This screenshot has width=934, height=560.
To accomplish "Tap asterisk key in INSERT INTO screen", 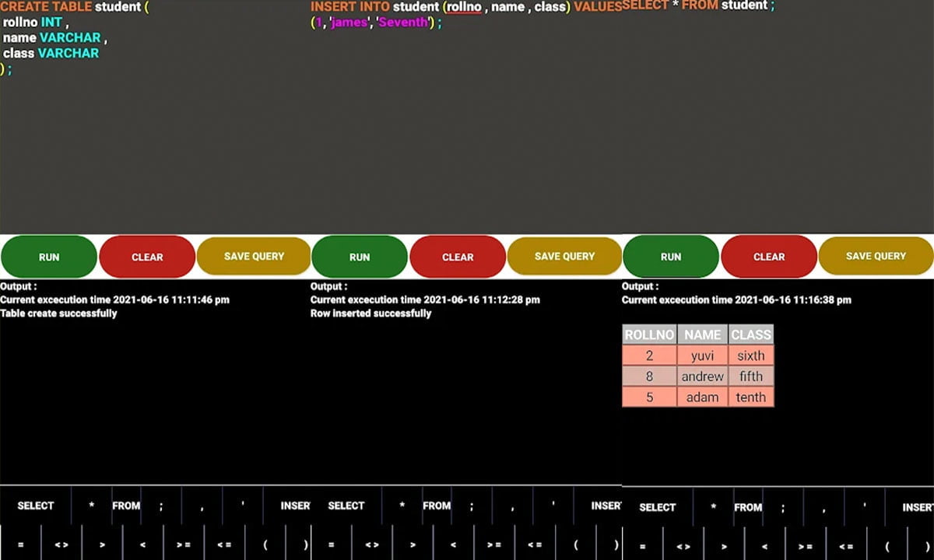I will tap(402, 506).
